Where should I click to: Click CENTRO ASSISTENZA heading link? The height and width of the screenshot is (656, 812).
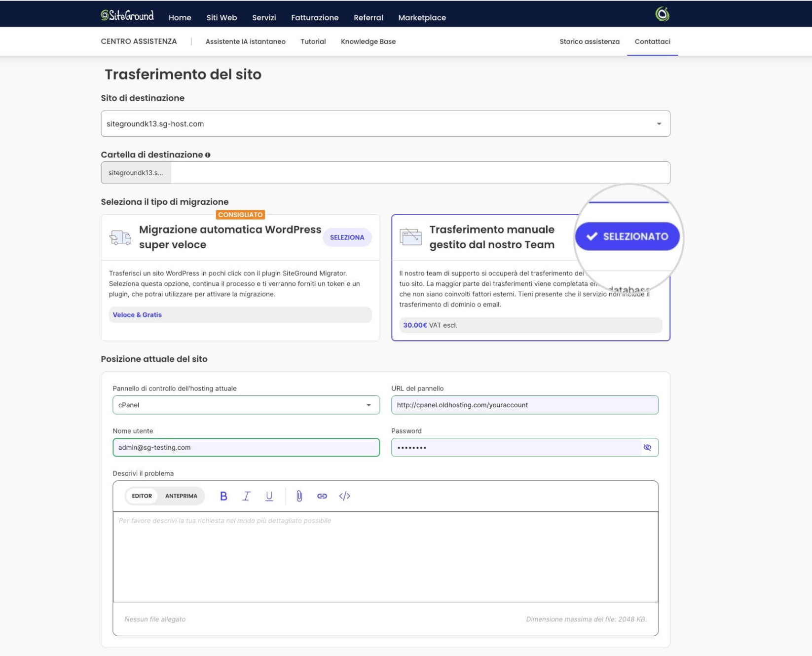(139, 41)
